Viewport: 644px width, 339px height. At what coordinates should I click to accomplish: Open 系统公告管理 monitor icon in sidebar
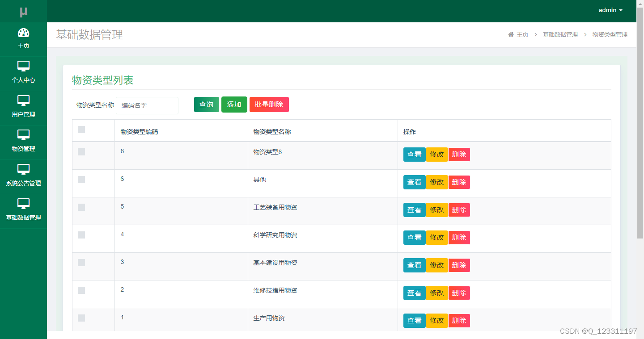coord(23,169)
